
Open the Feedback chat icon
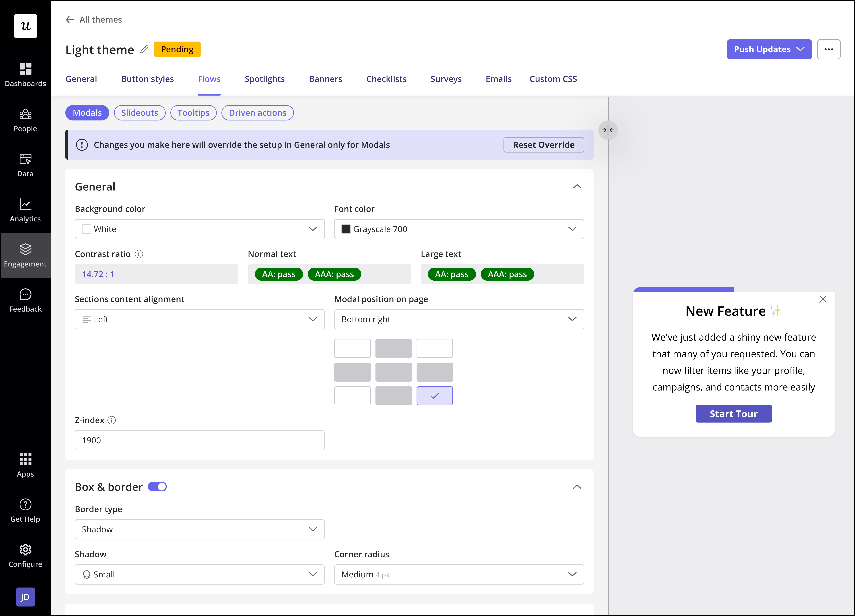(25, 294)
